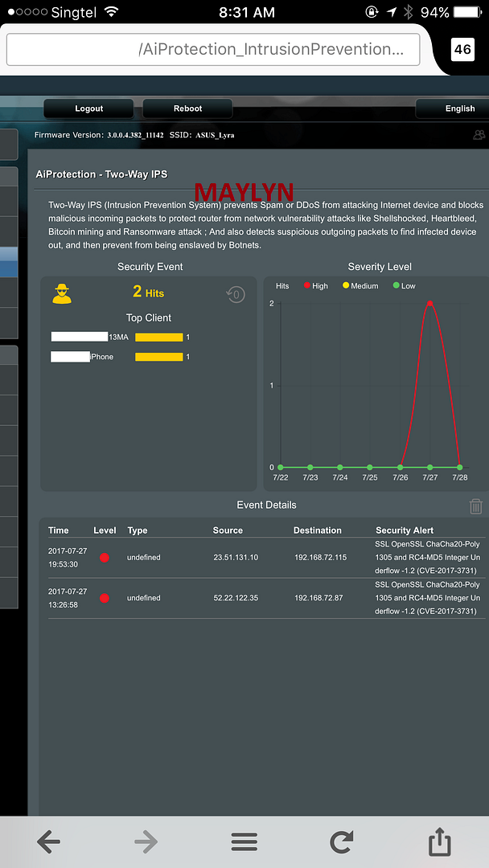Image resolution: width=489 pixels, height=868 pixels.
Task: Click the 7/27 peak point on chart
Action: [x=430, y=303]
